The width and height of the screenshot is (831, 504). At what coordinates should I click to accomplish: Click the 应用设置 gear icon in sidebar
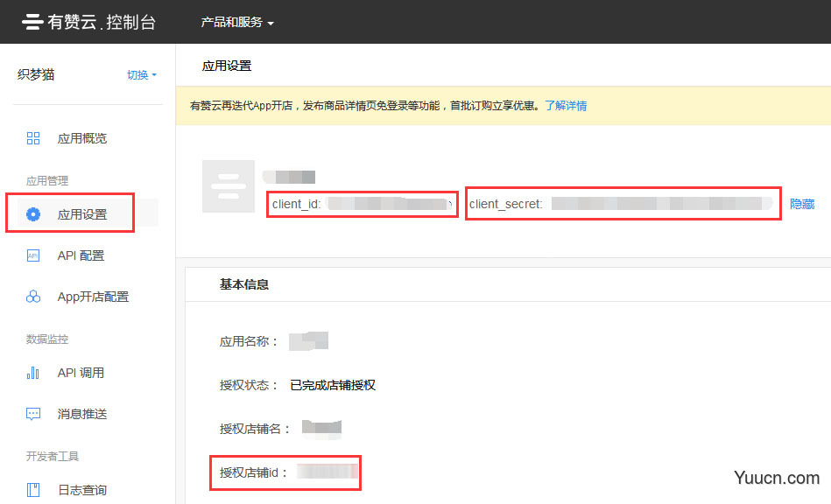click(x=33, y=214)
